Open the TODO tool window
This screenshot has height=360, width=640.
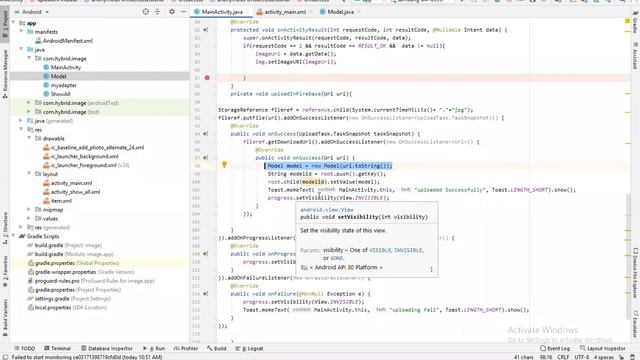(x=24, y=349)
